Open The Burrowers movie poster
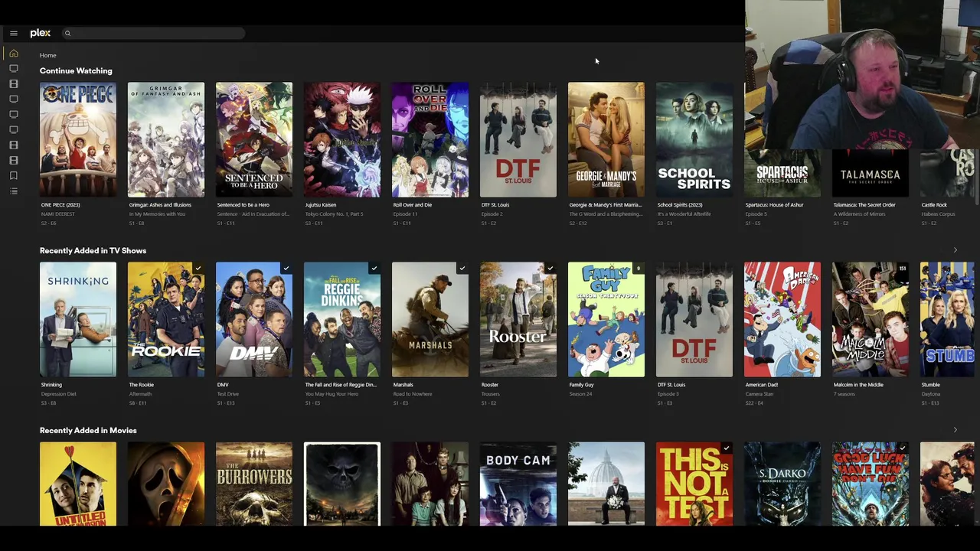Viewport: 980px width, 551px height. coord(254,484)
